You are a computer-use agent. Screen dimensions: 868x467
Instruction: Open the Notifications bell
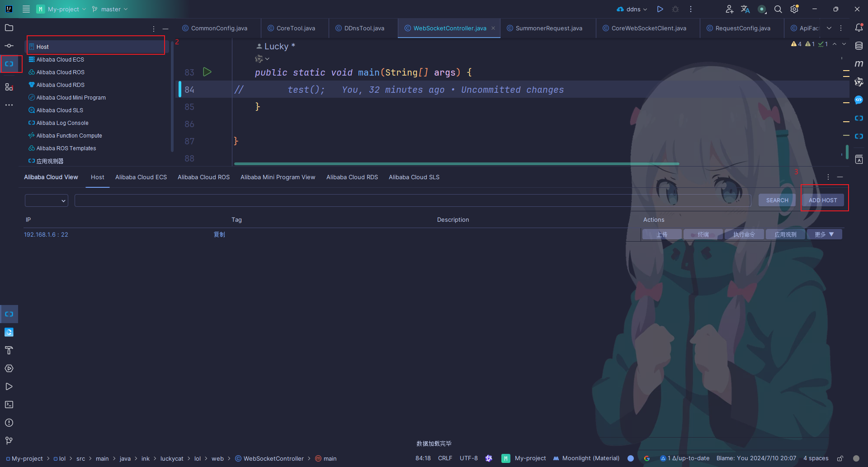(859, 28)
